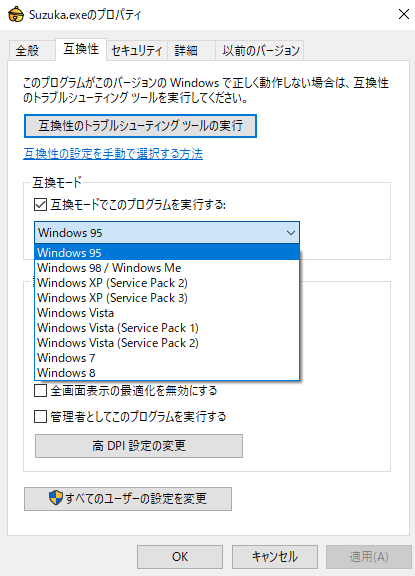The image size is (415, 576).
Task: Click the shield icon on すべてのユーザーの設定を変更
Action: [x=56, y=498]
